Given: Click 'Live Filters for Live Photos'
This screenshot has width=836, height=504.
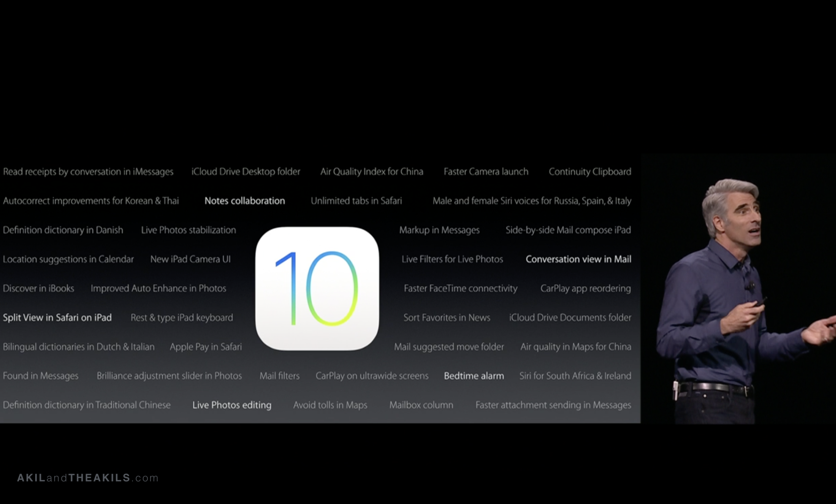Looking at the screenshot, I should coord(452,259).
